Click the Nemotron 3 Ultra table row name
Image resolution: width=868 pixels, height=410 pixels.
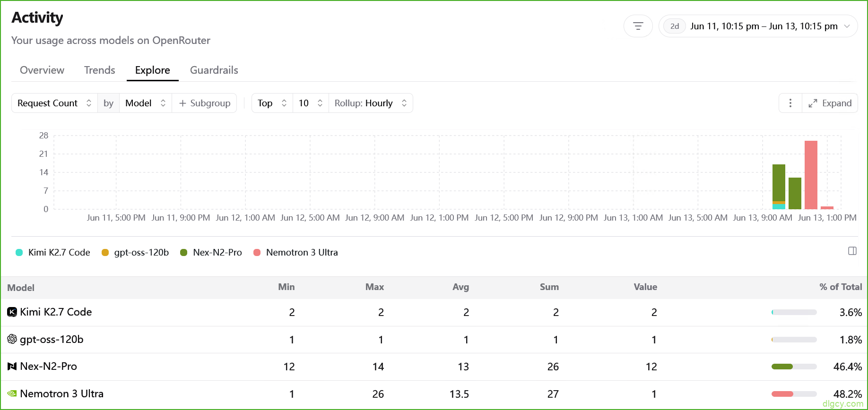[61, 393]
